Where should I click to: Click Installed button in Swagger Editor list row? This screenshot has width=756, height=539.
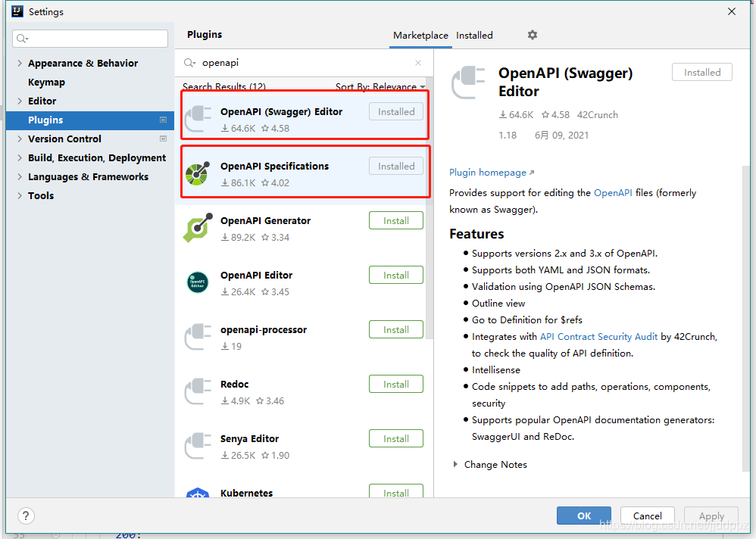click(x=396, y=112)
